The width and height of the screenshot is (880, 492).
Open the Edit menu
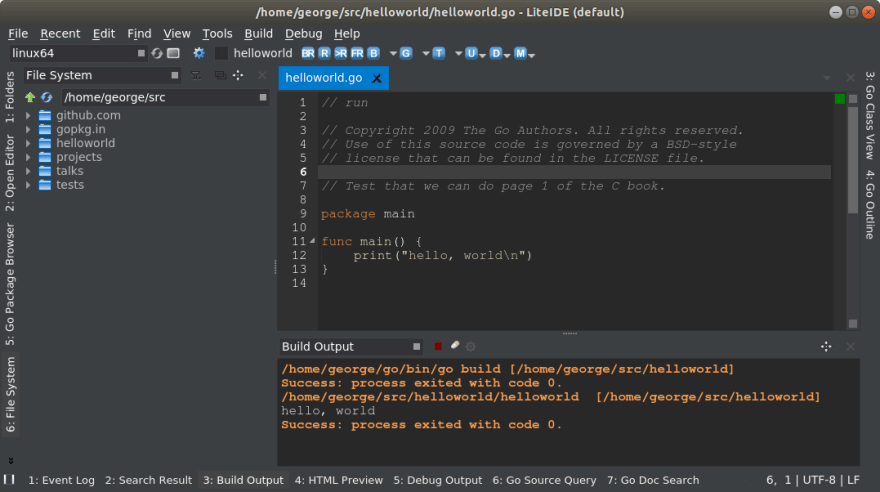[104, 34]
